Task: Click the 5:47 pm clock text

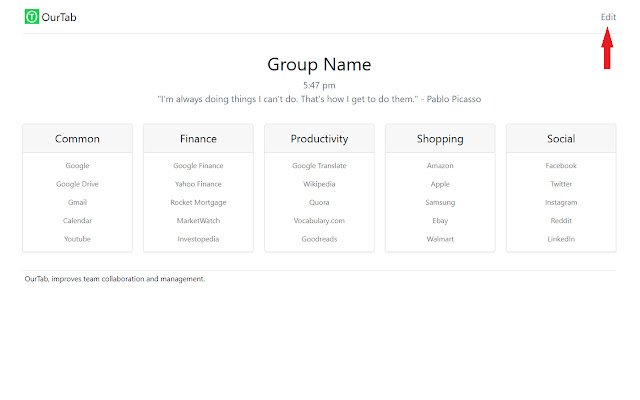Action: (319, 85)
